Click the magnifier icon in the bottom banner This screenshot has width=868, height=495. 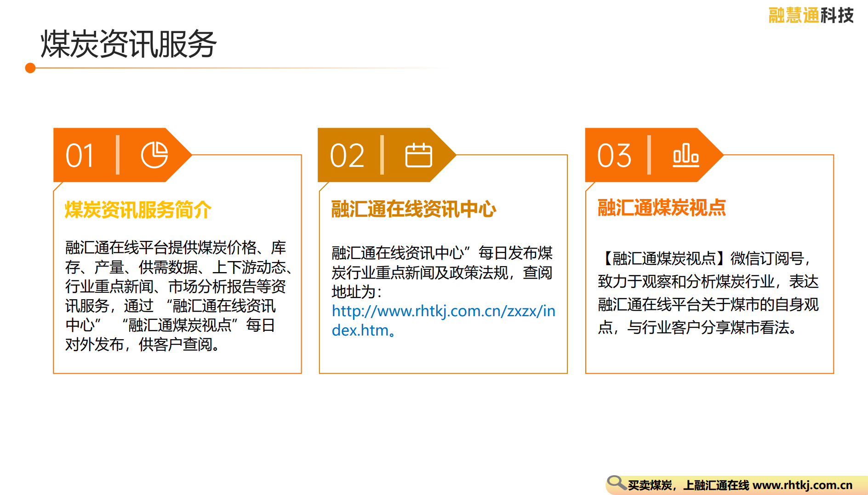point(617,484)
